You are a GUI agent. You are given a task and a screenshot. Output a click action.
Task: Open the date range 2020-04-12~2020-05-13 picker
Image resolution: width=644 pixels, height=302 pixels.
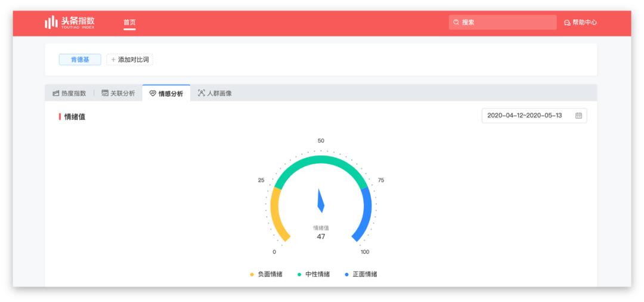coord(534,115)
